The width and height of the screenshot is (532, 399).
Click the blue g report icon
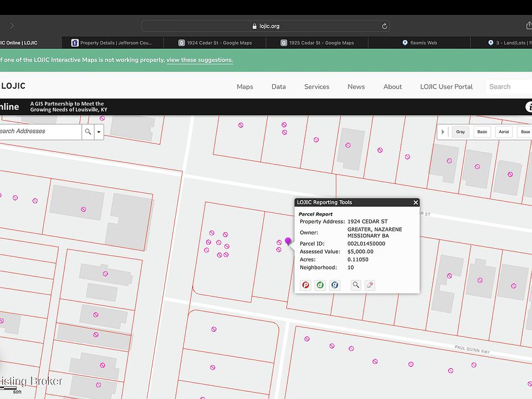pos(335,285)
